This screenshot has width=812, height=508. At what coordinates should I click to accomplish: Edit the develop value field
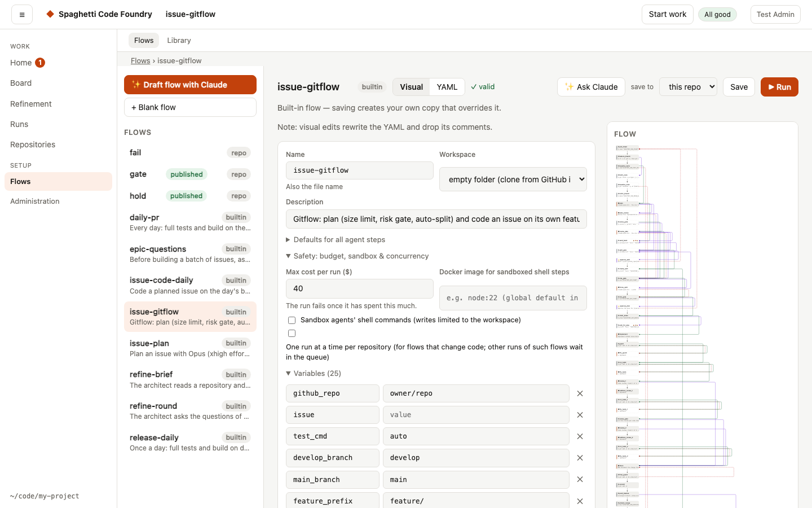(x=476, y=458)
